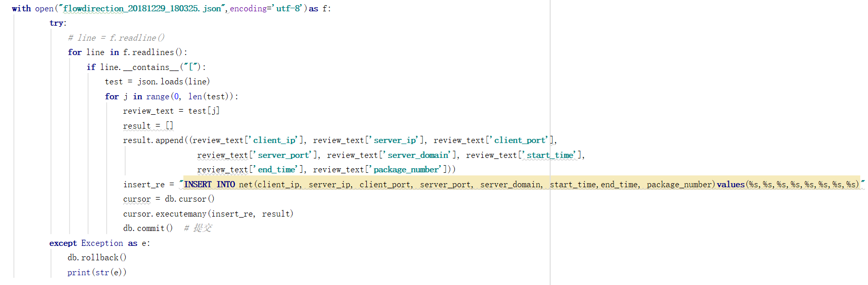
Task: Click the 'package_number' key string in append
Action: 406,170
